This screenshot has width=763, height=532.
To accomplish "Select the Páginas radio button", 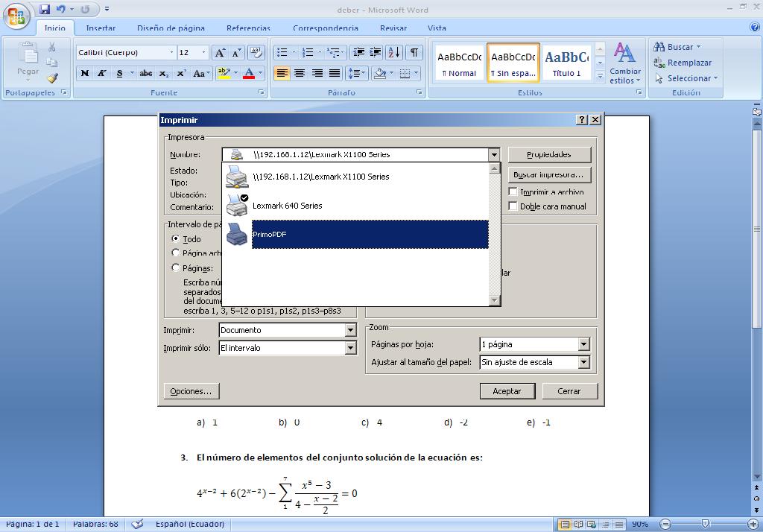I will click(176, 267).
